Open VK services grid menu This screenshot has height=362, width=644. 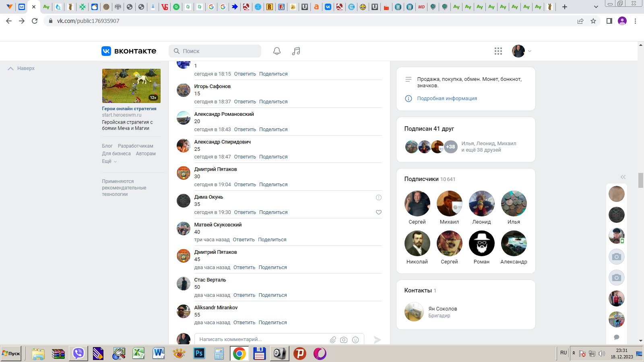pyautogui.click(x=498, y=51)
